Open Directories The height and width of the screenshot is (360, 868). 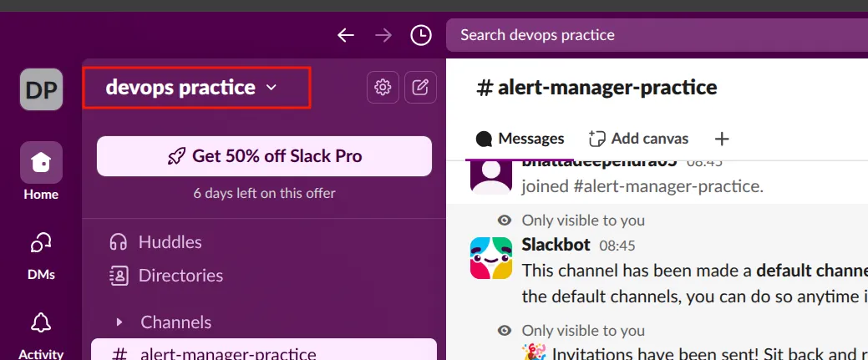point(166,276)
